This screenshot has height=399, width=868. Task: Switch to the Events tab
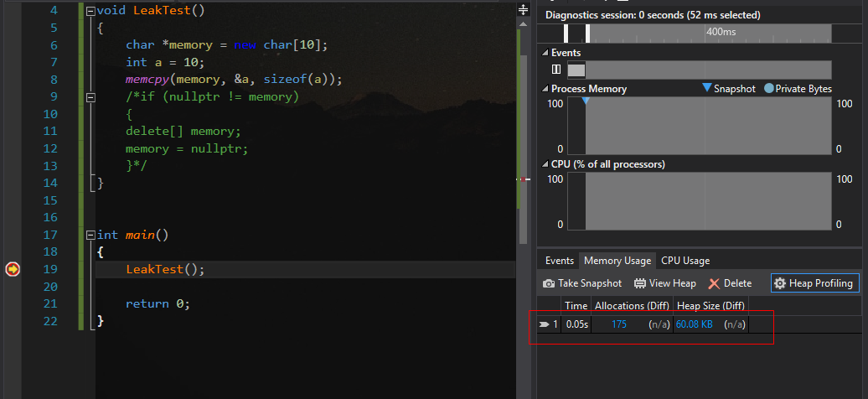pos(559,261)
